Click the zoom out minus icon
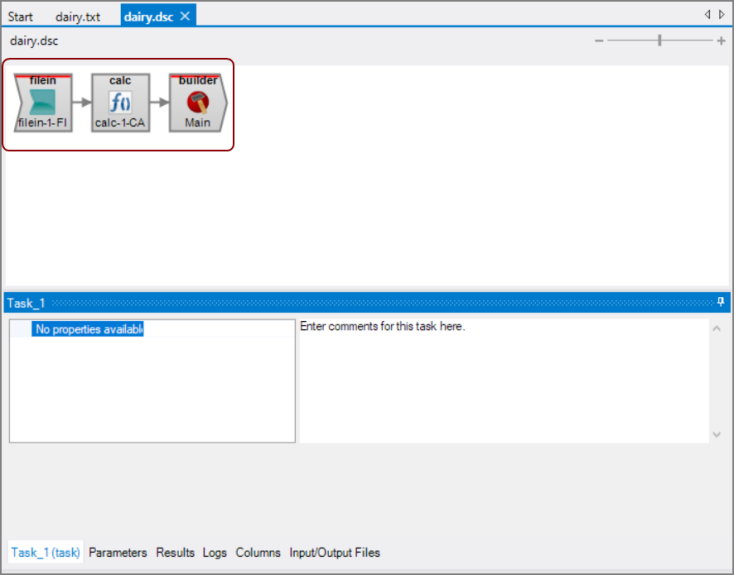 tap(599, 41)
